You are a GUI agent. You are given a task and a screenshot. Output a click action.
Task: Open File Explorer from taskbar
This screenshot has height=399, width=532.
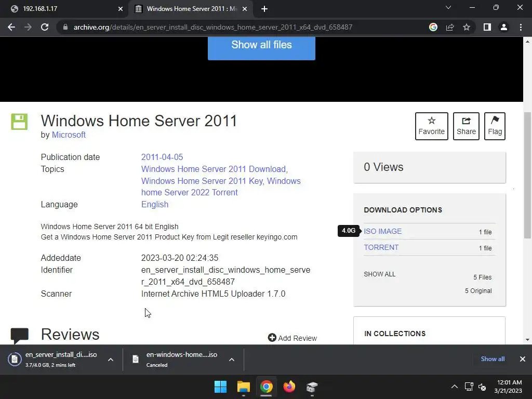pyautogui.click(x=244, y=387)
